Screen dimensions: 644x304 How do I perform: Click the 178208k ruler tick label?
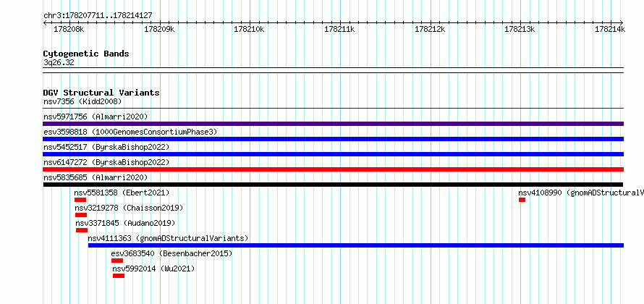tap(69, 29)
